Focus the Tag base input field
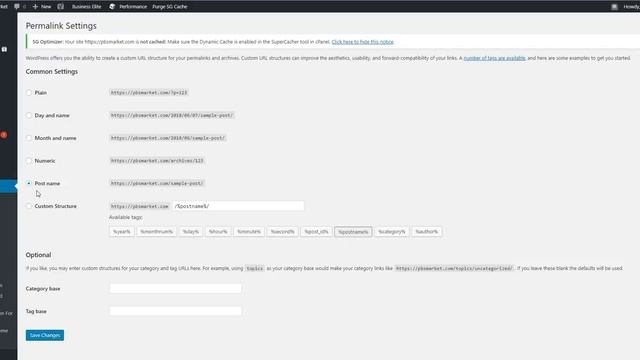 click(x=176, y=311)
